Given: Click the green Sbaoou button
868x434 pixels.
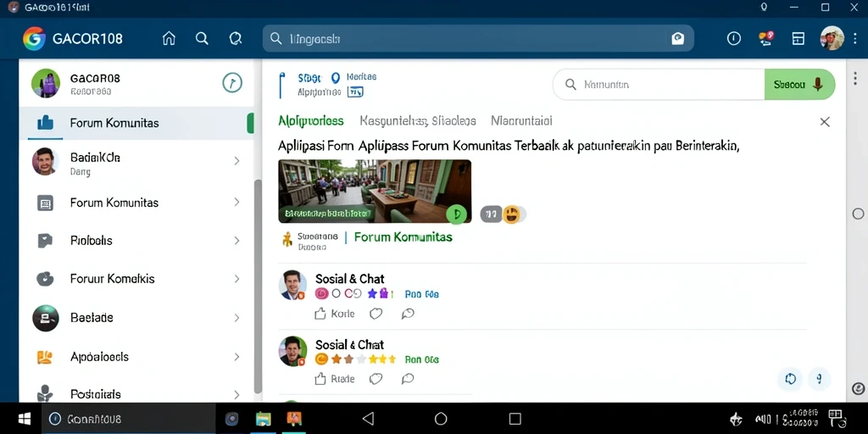Looking at the screenshot, I should [799, 84].
